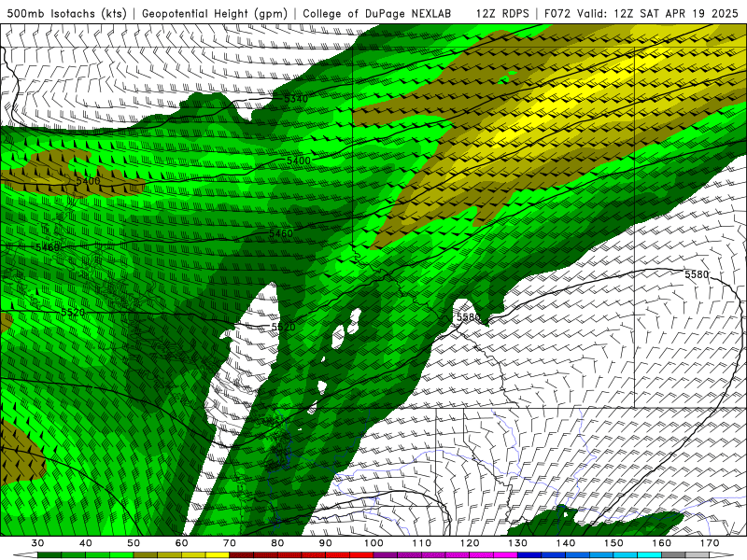Pick the bright green 45-50 knot swatch
Viewport: 747px width, 560px height.
pyautogui.click(x=121, y=555)
